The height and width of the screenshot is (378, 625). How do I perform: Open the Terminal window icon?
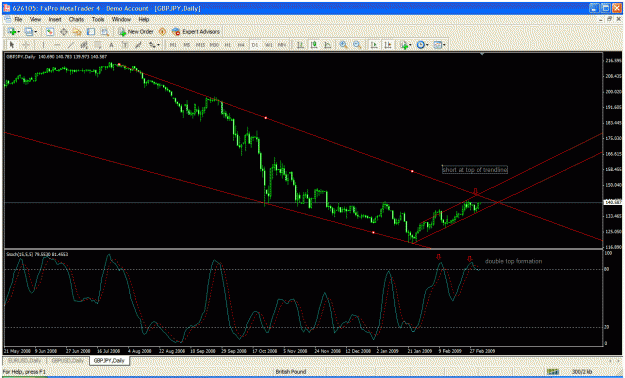pyautogui.click(x=91, y=32)
